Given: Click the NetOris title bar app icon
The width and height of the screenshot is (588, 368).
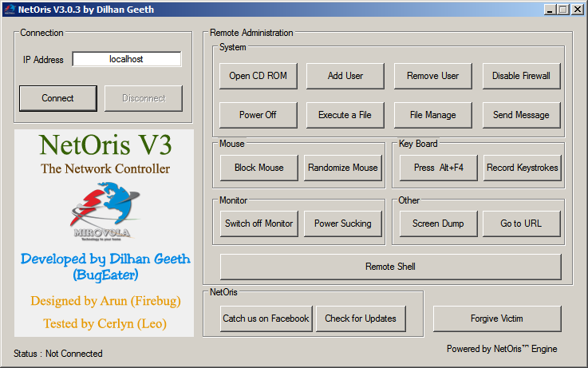Looking at the screenshot, I should (9, 10).
